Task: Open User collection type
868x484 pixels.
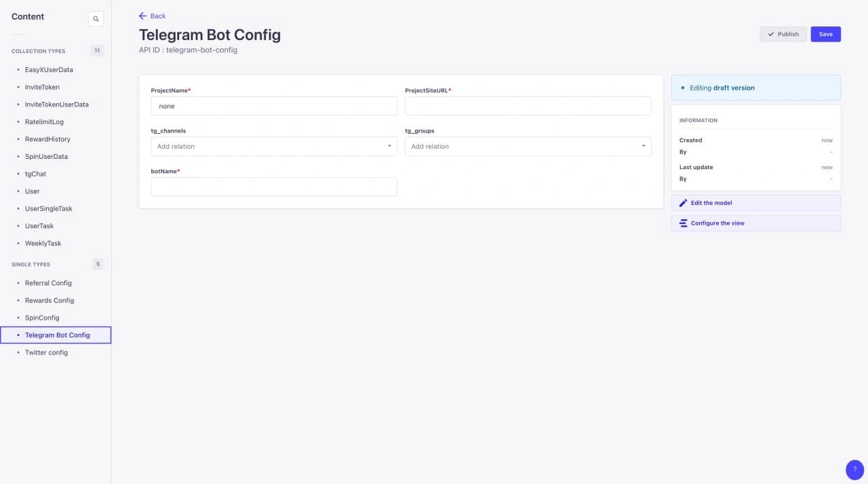Action: coord(32,191)
